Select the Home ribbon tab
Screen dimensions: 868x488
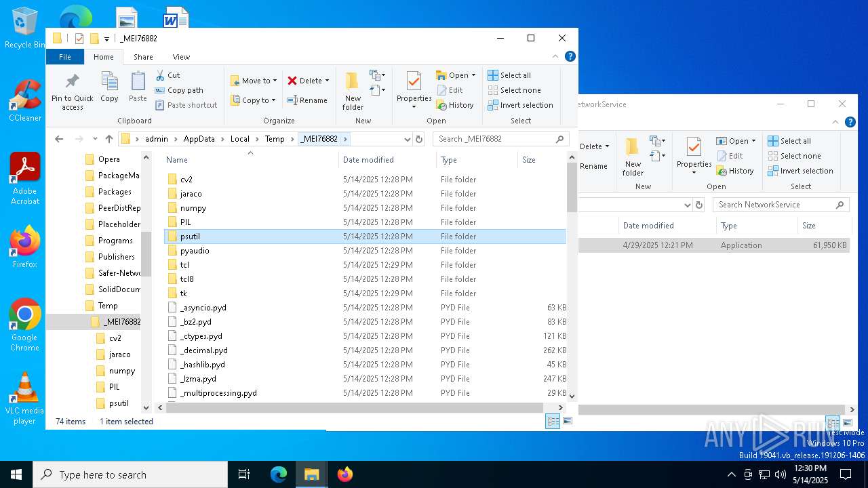coord(104,57)
